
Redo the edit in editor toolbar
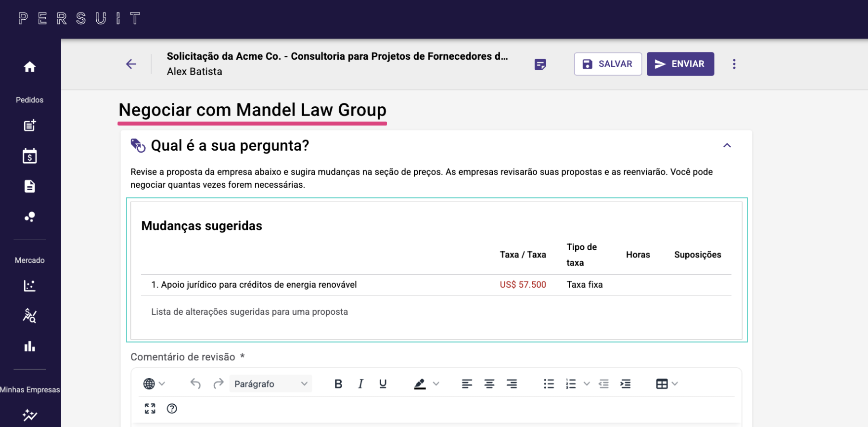click(218, 384)
